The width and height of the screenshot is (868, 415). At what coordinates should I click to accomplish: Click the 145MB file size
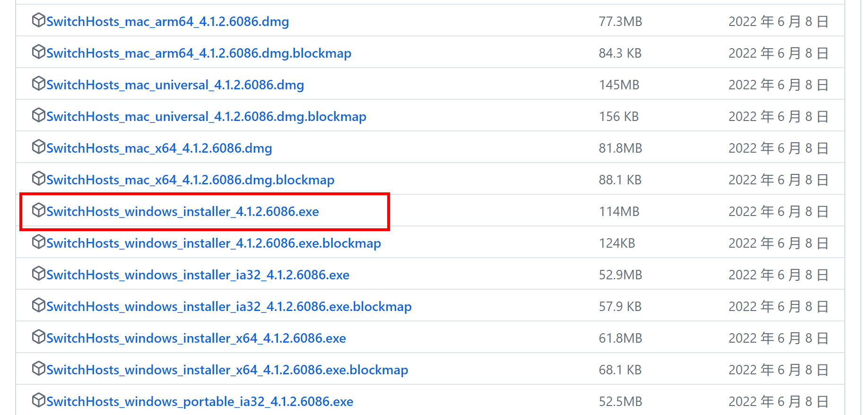point(619,85)
